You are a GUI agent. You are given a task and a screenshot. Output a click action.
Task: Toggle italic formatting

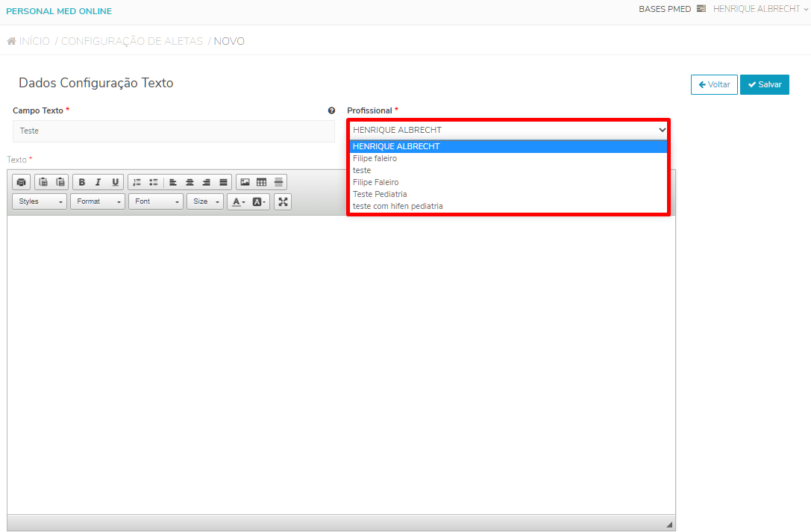(98, 182)
